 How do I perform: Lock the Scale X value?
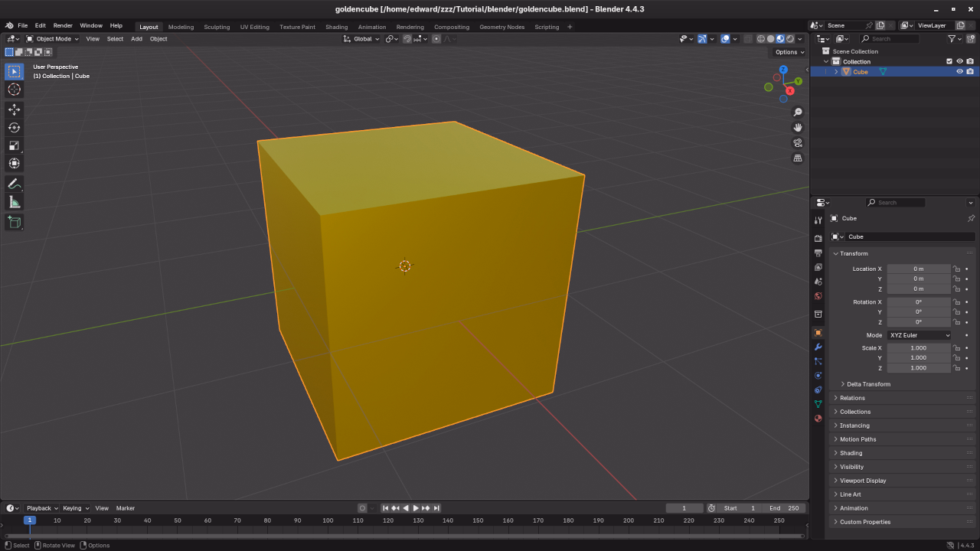(x=956, y=348)
